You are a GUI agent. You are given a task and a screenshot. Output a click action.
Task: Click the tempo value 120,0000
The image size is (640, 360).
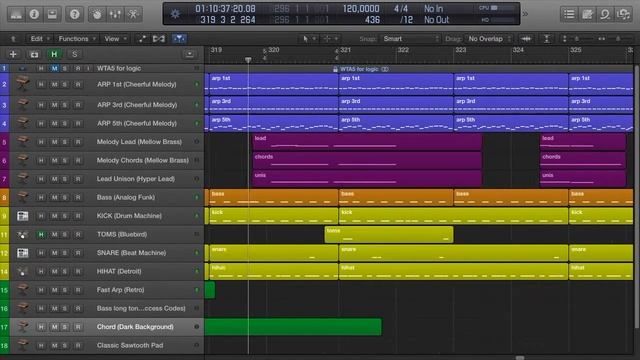[361, 9]
